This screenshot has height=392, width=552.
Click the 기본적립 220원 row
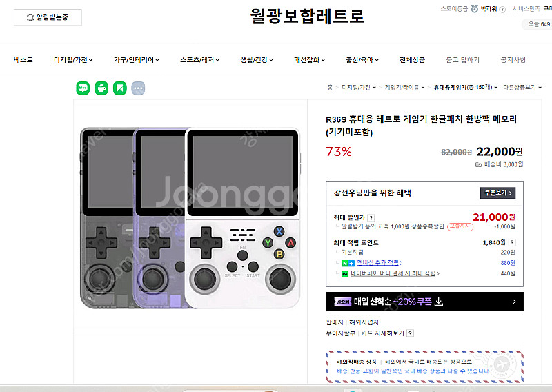pos(424,252)
